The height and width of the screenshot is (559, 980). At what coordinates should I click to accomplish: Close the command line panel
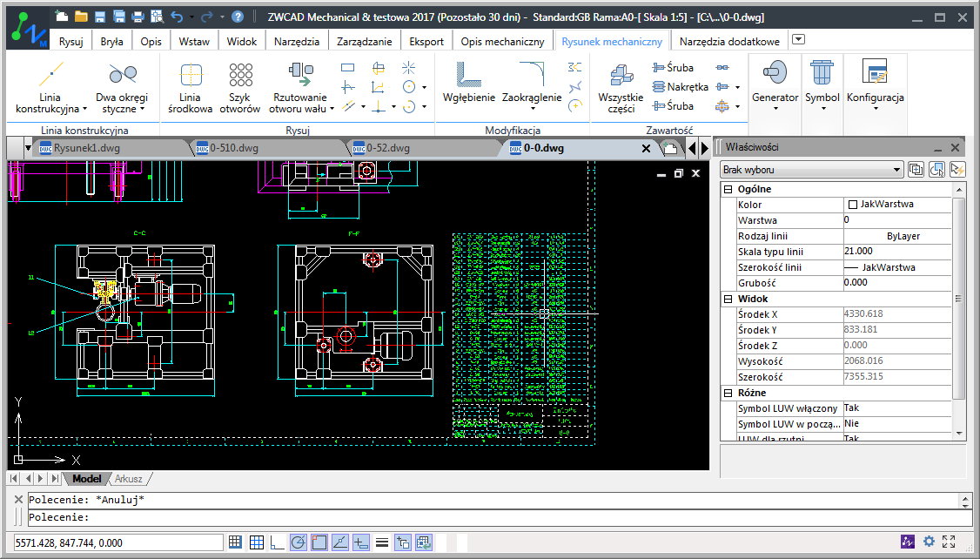[19, 499]
